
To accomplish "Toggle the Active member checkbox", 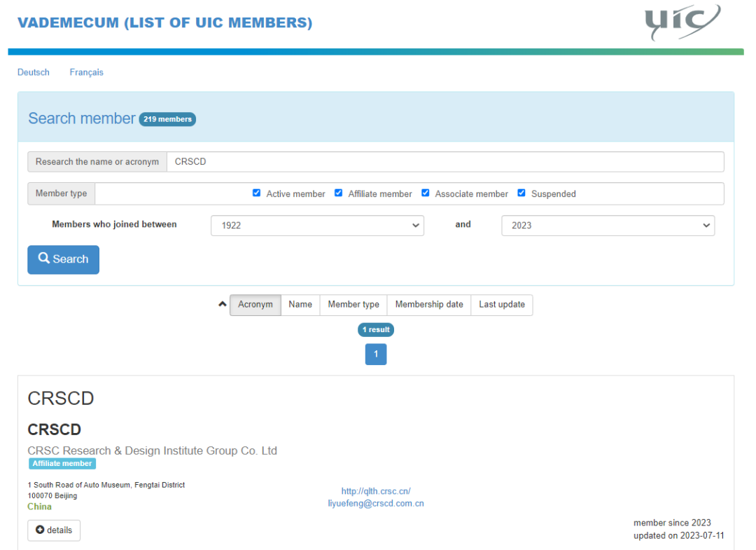I will pos(256,193).
